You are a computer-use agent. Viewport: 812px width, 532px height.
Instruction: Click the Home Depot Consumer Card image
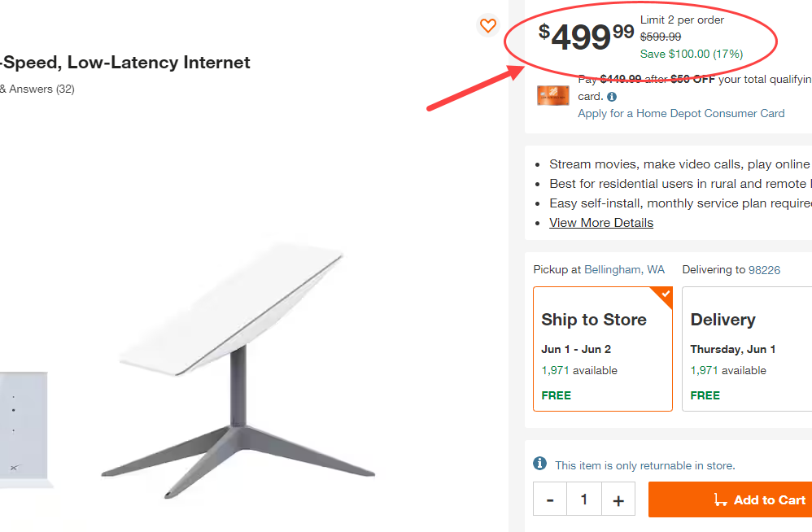553,95
